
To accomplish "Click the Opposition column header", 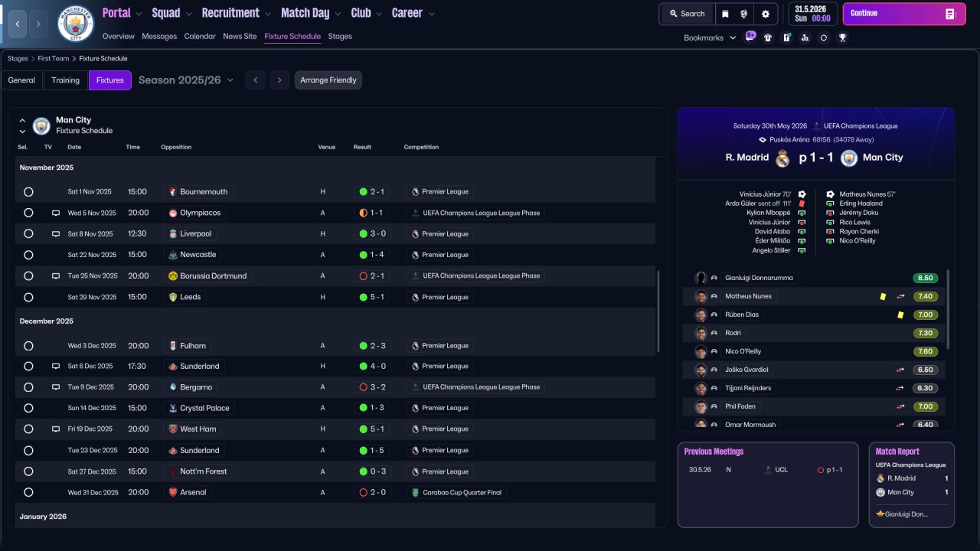I will click(x=176, y=147).
